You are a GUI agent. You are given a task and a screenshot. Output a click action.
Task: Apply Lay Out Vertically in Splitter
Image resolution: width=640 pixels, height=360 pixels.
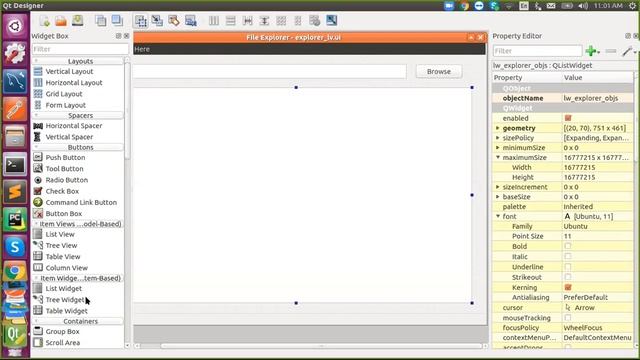click(x=264, y=20)
